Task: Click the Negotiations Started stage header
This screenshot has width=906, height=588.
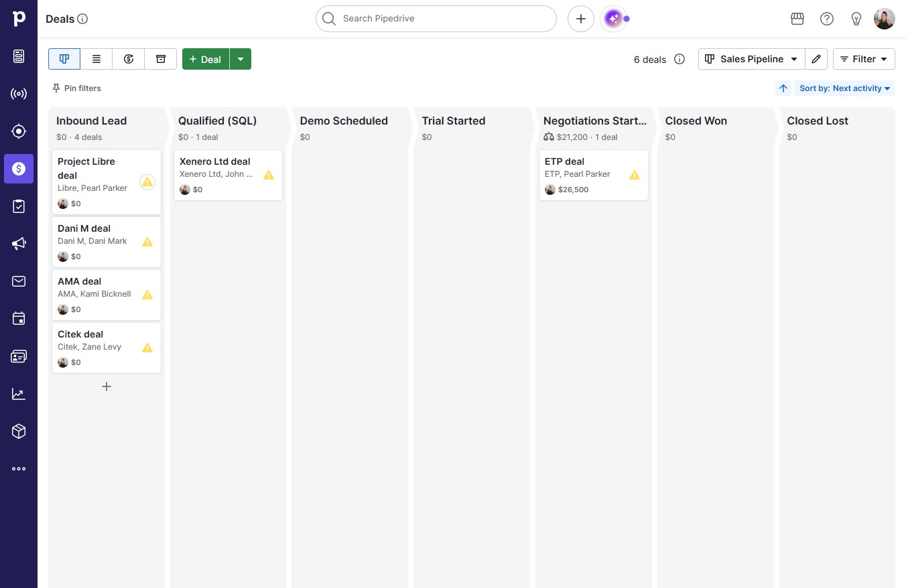Action: coord(595,121)
